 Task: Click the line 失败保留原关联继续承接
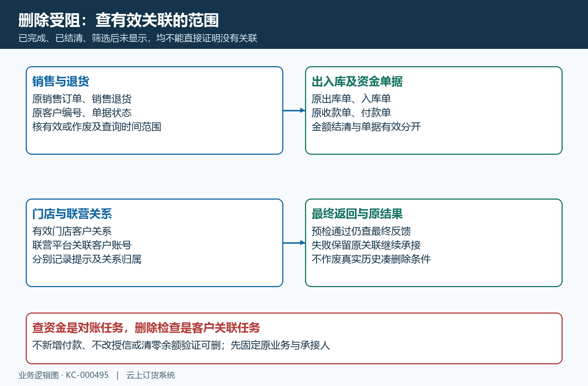point(366,245)
